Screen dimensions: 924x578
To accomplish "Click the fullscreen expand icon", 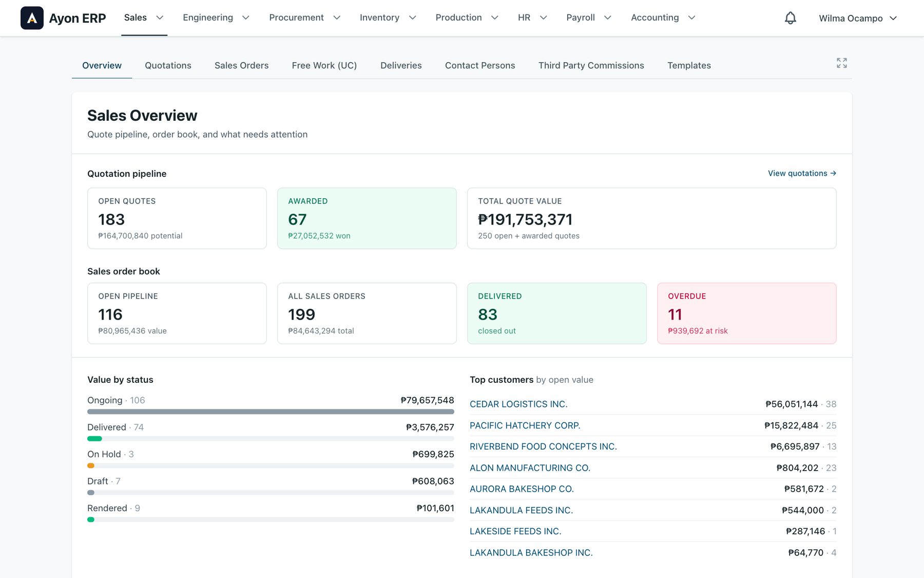I will [x=842, y=63].
